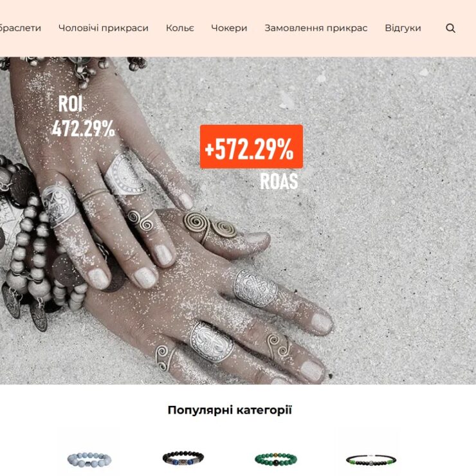Select the Кольє menu item
Screen dimensions: 476x476
tap(179, 28)
